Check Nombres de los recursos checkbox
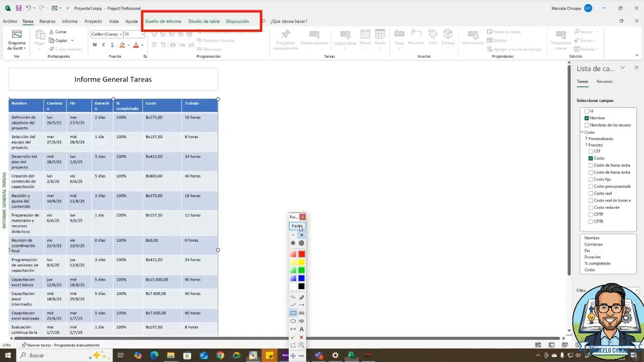Viewport: 644px width, 362px height. coord(587,125)
